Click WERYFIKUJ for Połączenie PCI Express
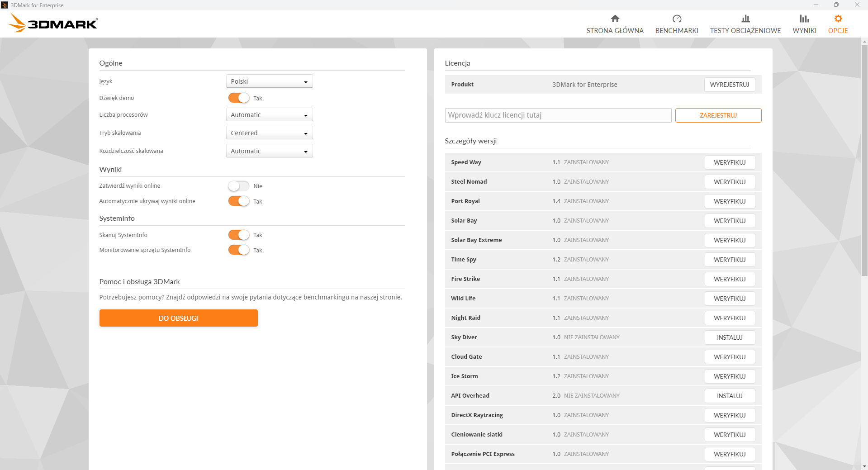The image size is (868, 470). point(730,454)
